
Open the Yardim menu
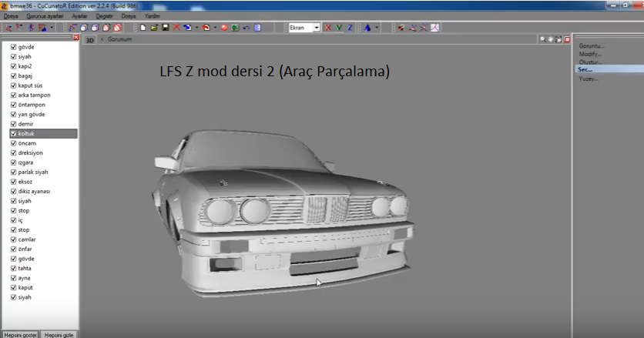point(153,16)
